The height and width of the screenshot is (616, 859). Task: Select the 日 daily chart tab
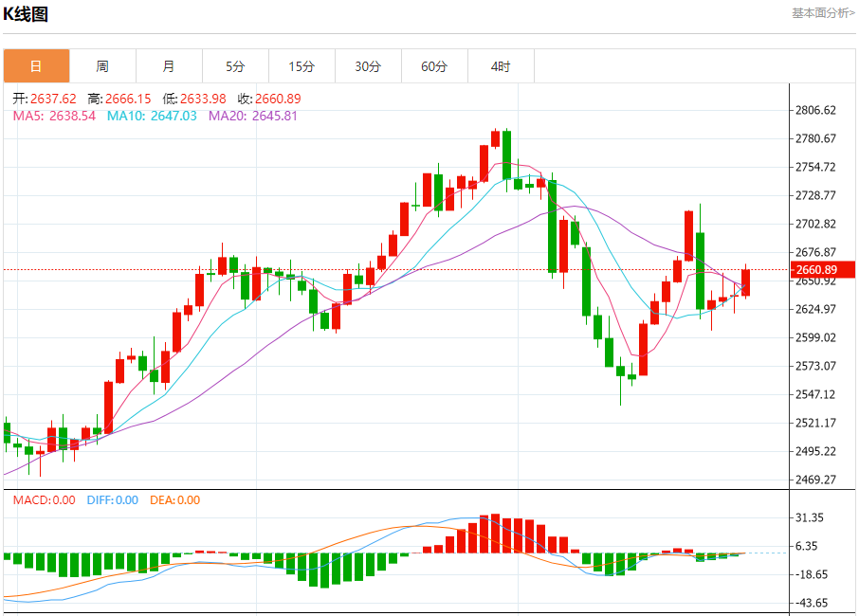(36, 66)
